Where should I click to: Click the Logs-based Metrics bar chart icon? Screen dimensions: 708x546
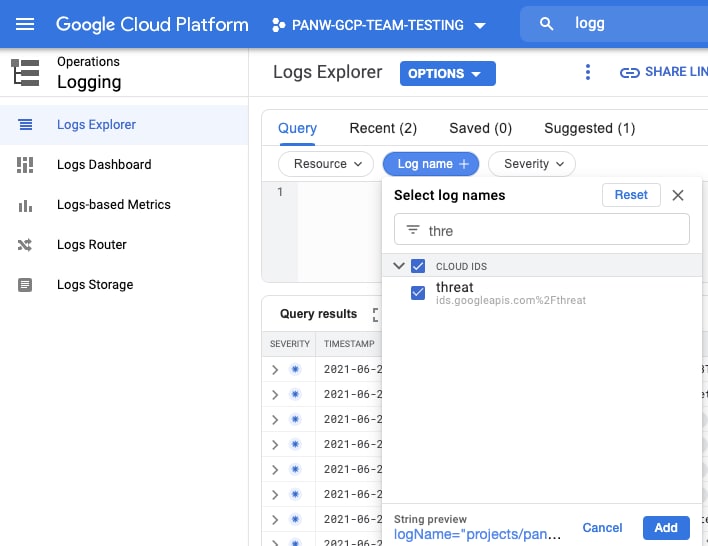tap(25, 205)
